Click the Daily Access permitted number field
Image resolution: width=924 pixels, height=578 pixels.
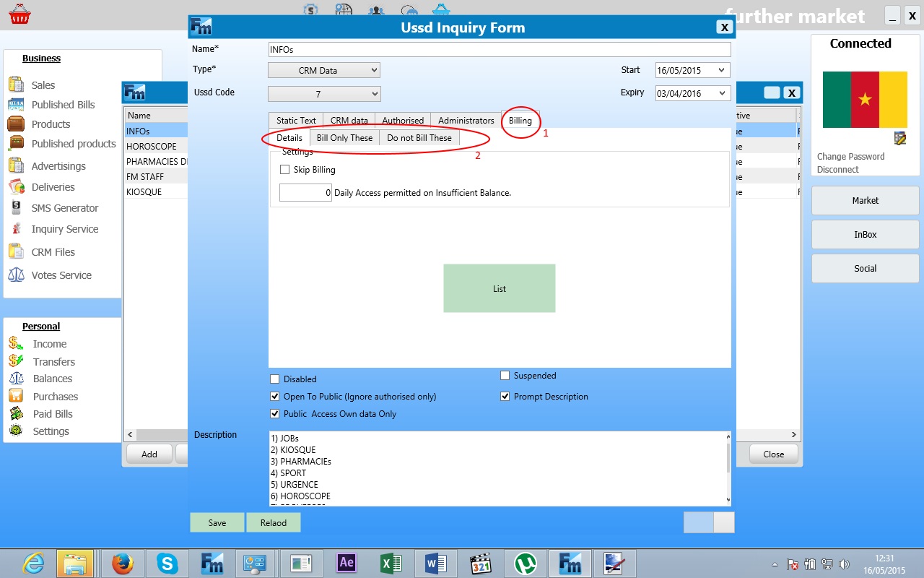tap(305, 193)
